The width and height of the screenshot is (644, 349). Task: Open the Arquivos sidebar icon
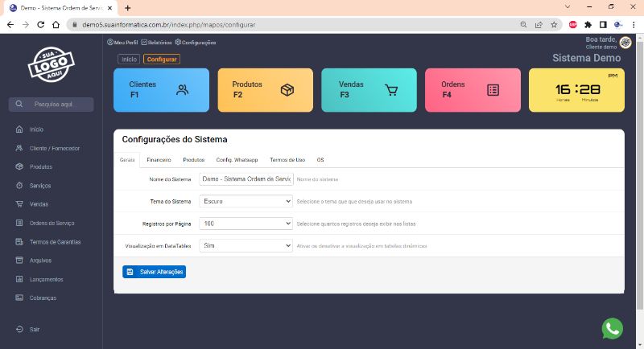click(x=19, y=261)
